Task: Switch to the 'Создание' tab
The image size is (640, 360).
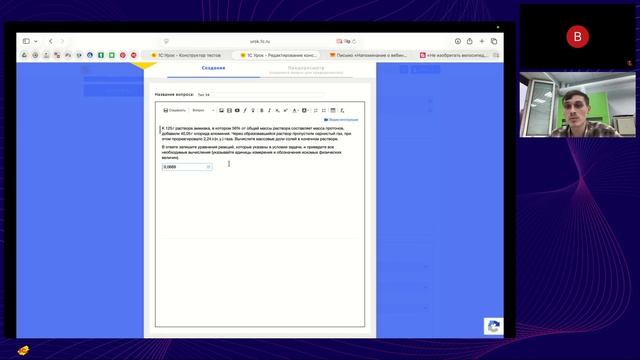Action: click(x=213, y=68)
